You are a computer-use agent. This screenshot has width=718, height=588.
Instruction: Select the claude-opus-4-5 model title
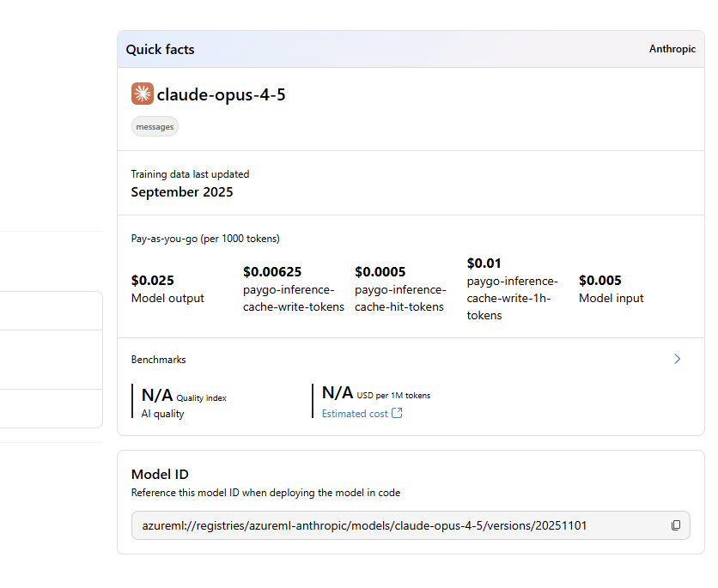coord(222,94)
